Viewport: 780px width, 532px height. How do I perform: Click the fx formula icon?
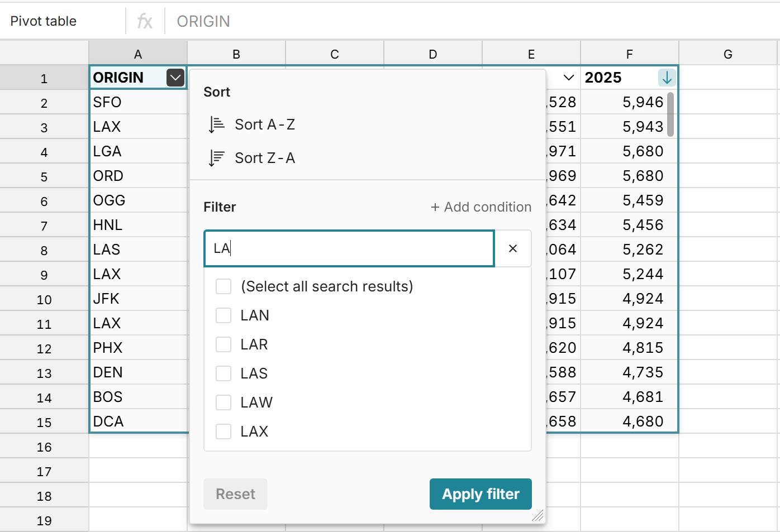coord(145,21)
